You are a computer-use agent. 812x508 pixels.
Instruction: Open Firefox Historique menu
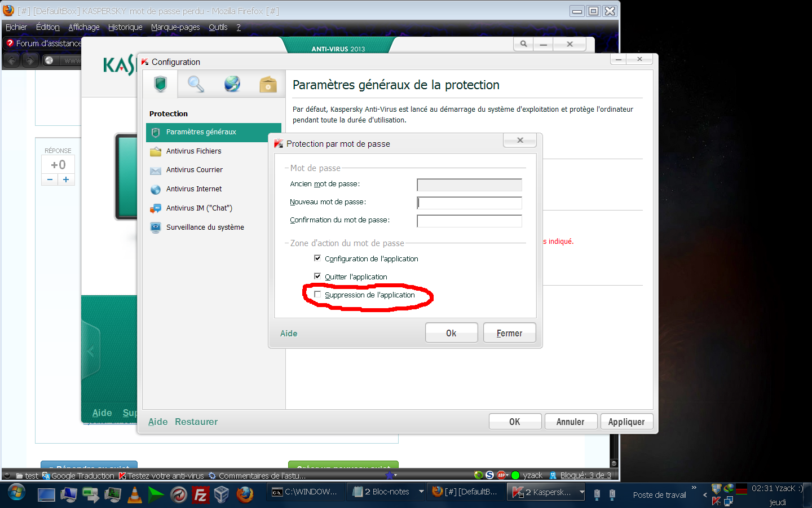125,27
